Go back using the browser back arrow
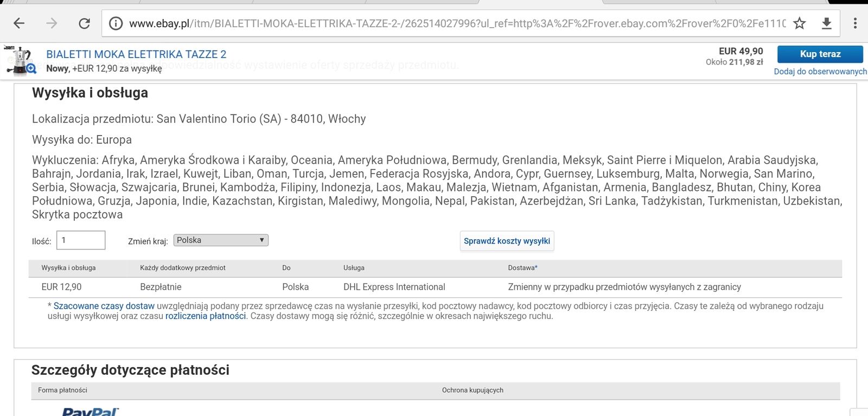The image size is (868, 416). click(19, 23)
